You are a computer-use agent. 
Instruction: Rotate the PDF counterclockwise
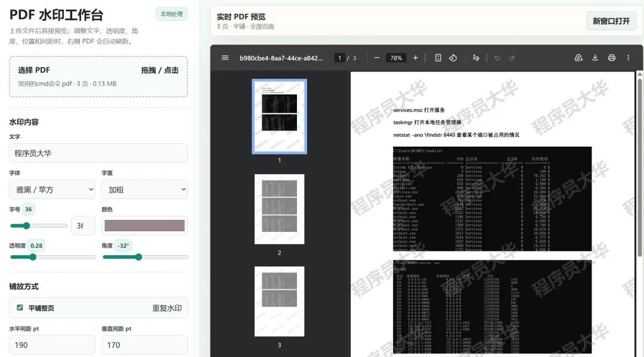[453, 58]
